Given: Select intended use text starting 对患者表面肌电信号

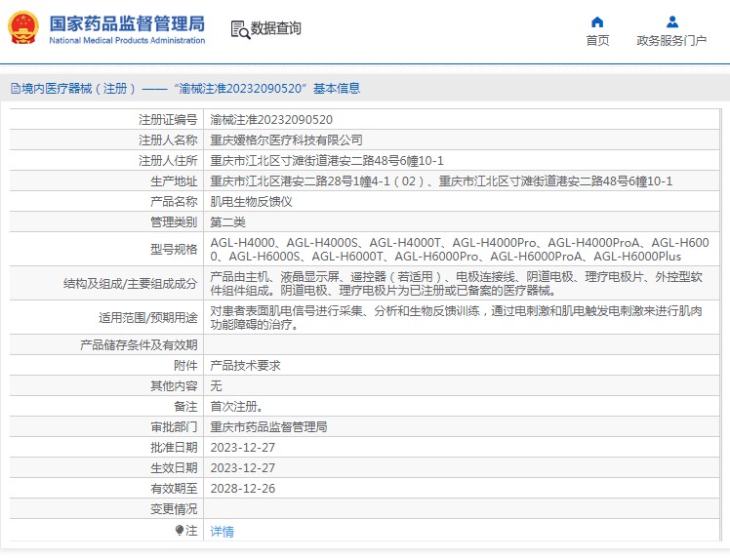Looking at the screenshot, I should (457, 317).
